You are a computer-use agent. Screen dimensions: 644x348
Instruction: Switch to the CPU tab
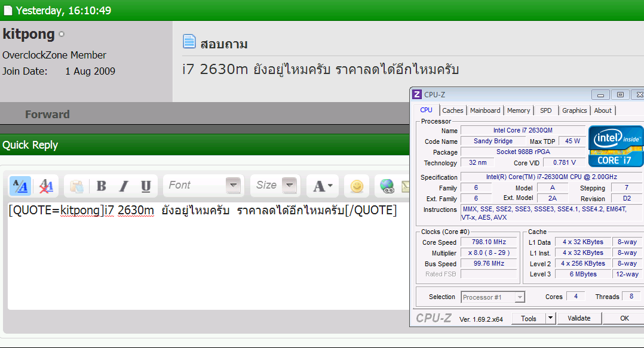tap(427, 110)
